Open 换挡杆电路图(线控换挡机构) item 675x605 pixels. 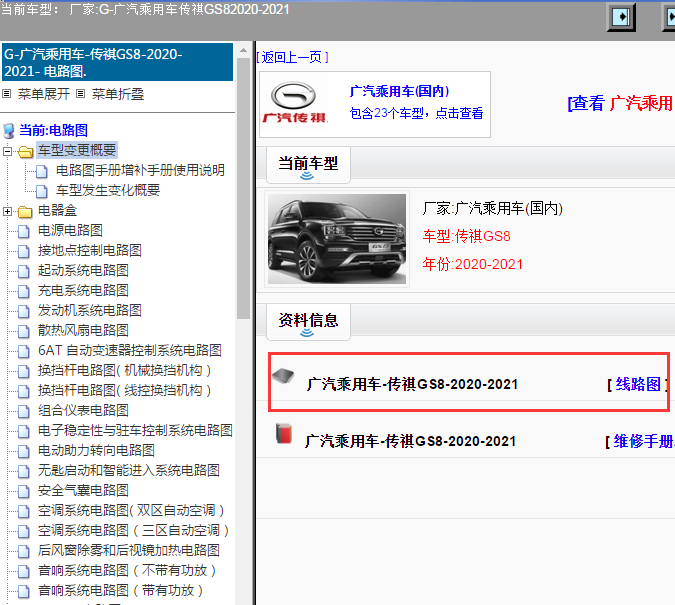coord(124,391)
